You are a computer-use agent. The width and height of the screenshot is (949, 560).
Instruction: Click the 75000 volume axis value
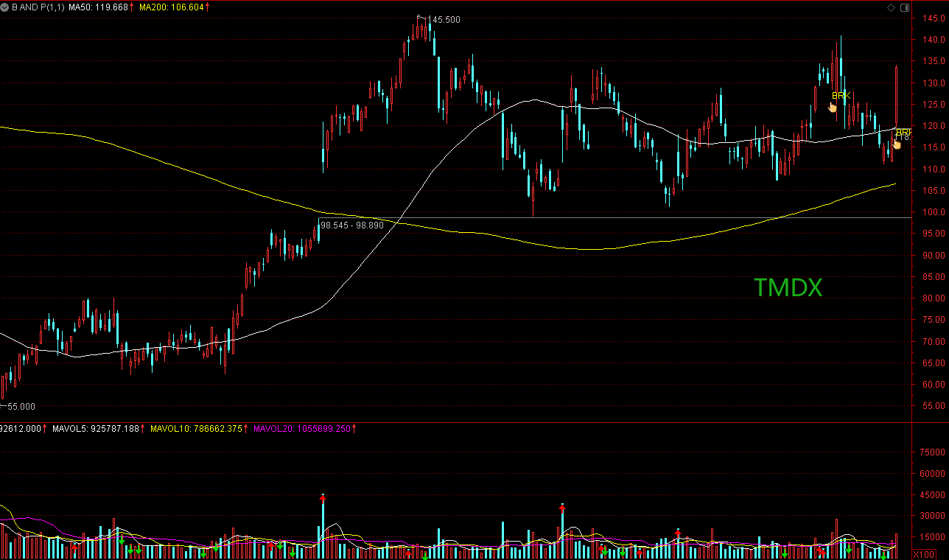point(932,452)
